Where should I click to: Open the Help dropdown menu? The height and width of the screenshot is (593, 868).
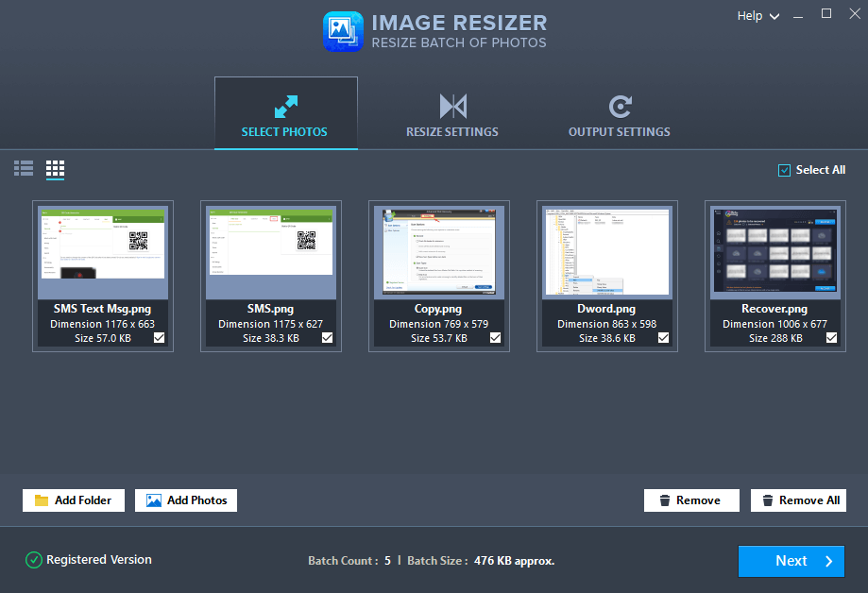(x=757, y=15)
